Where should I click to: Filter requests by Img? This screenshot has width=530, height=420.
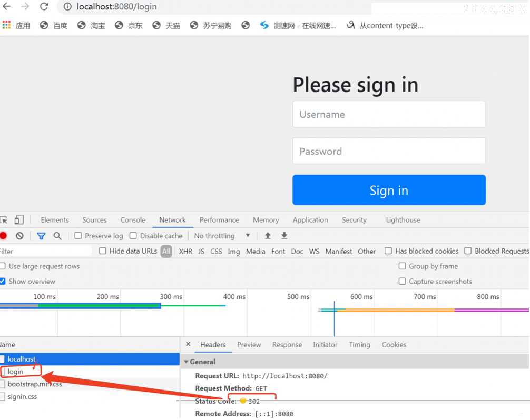coord(233,251)
